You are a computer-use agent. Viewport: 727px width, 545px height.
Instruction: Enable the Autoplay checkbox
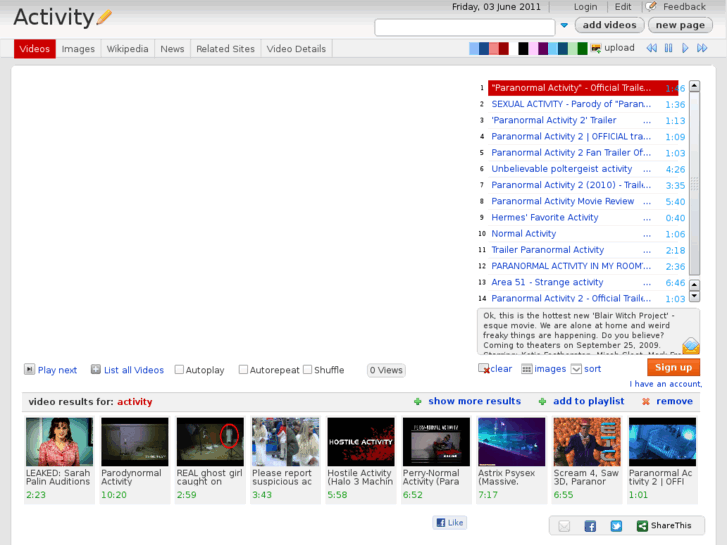point(179,370)
